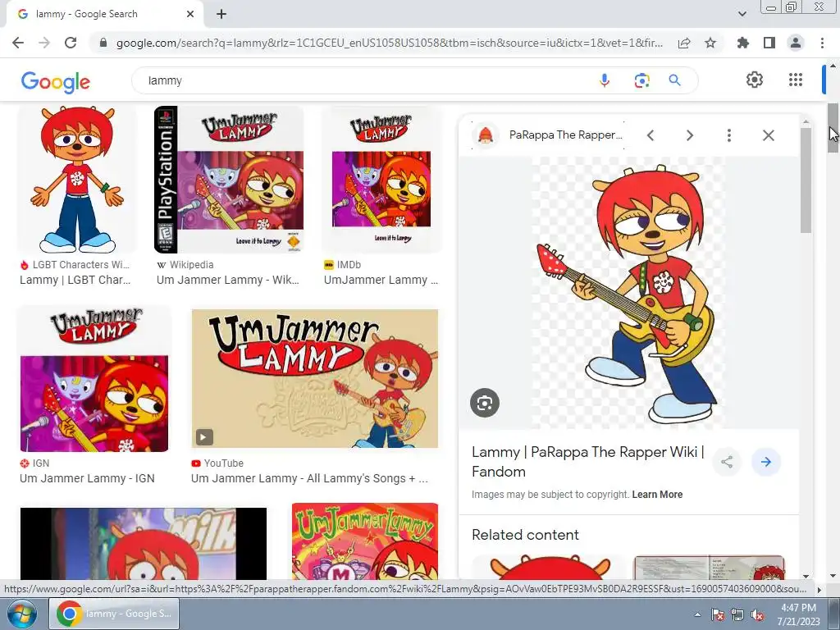Screen dimensions: 840x630
Task: Open a new browser tab
Action: [221, 14]
